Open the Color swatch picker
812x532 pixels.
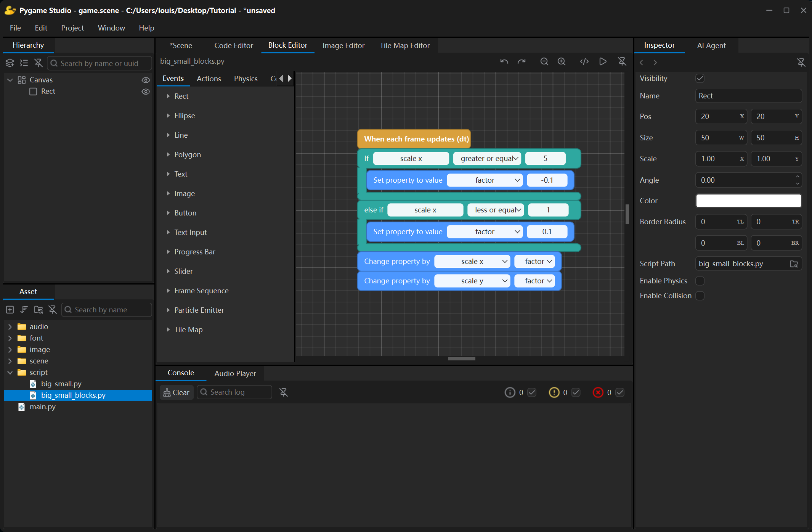click(749, 201)
